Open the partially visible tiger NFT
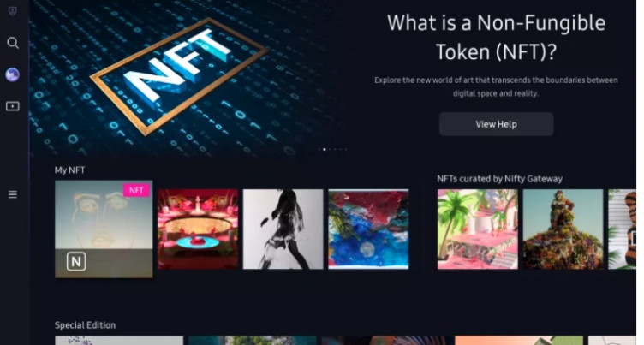 pos(622,229)
